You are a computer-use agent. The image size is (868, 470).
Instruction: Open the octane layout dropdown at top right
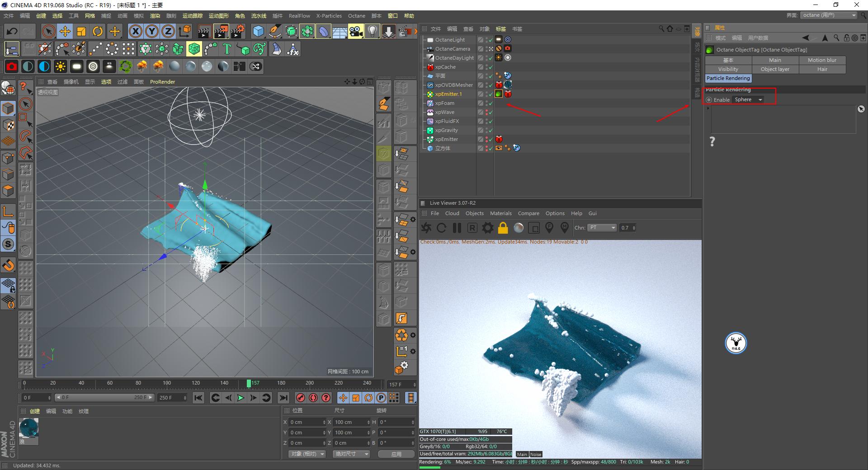click(x=829, y=15)
